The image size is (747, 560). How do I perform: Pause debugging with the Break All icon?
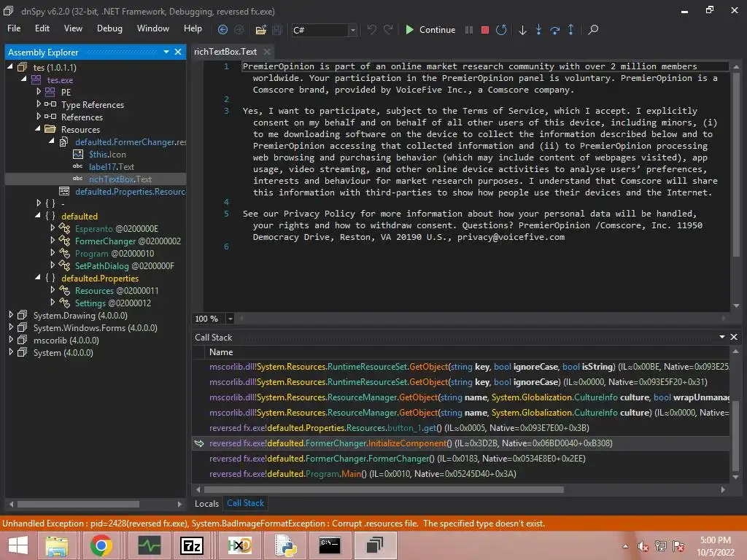tap(469, 29)
